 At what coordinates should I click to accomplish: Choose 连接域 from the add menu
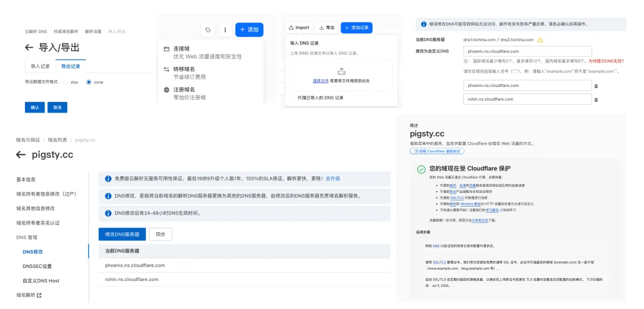(x=210, y=52)
